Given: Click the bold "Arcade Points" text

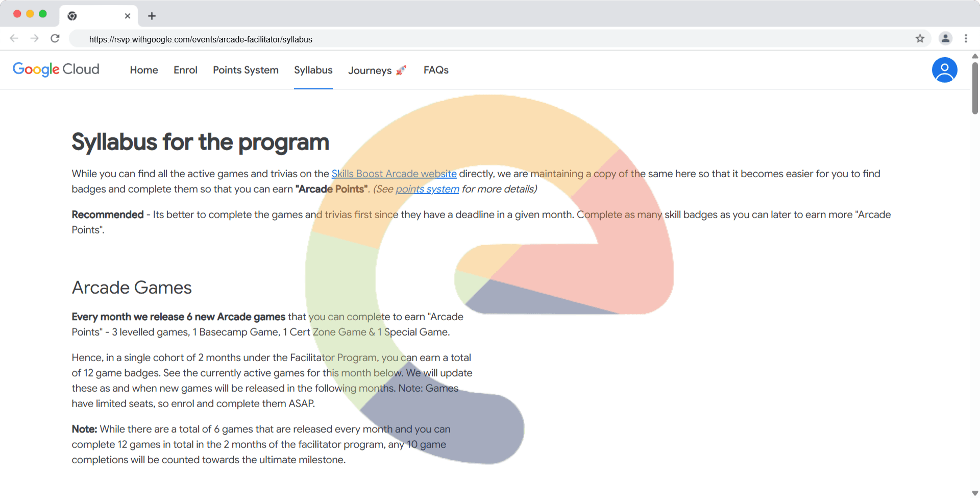Looking at the screenshot, I should [x=332, y=189].
